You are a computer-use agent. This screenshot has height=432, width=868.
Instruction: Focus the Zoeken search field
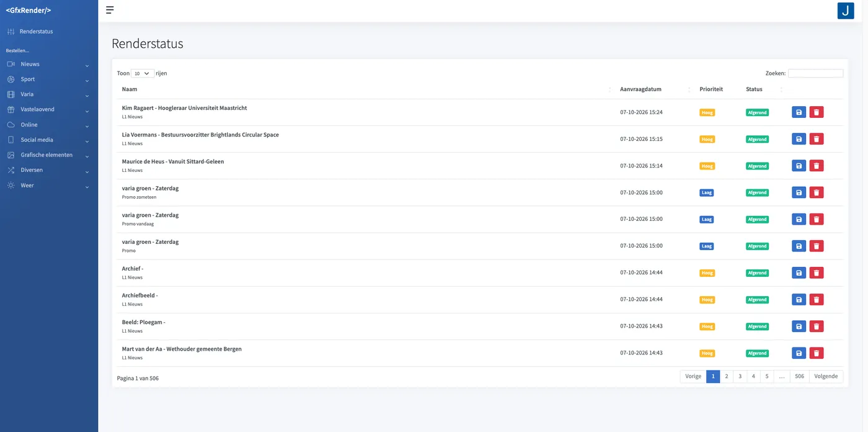pos(815,73)
